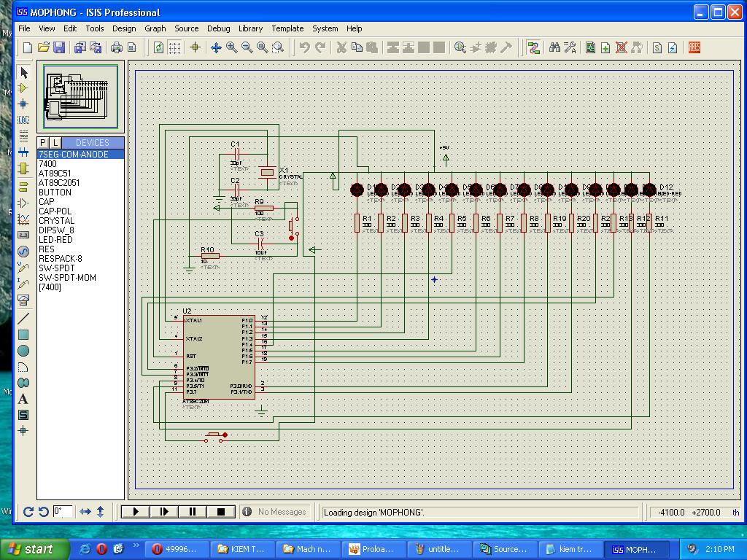747x560 pixels.
Task: Select AT89C2051 in the devices list
Action: click(x=59, y=183)
